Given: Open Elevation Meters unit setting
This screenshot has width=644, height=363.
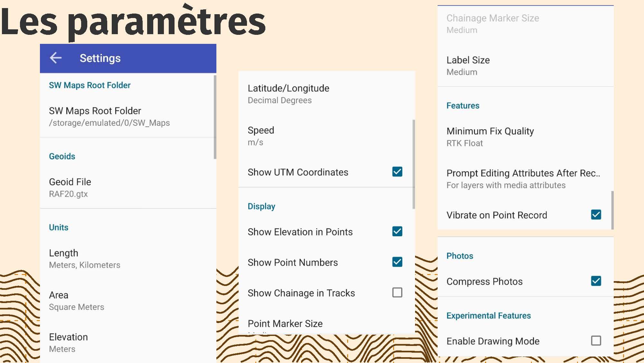Looking at the screenshot, I should click(68, 342).
